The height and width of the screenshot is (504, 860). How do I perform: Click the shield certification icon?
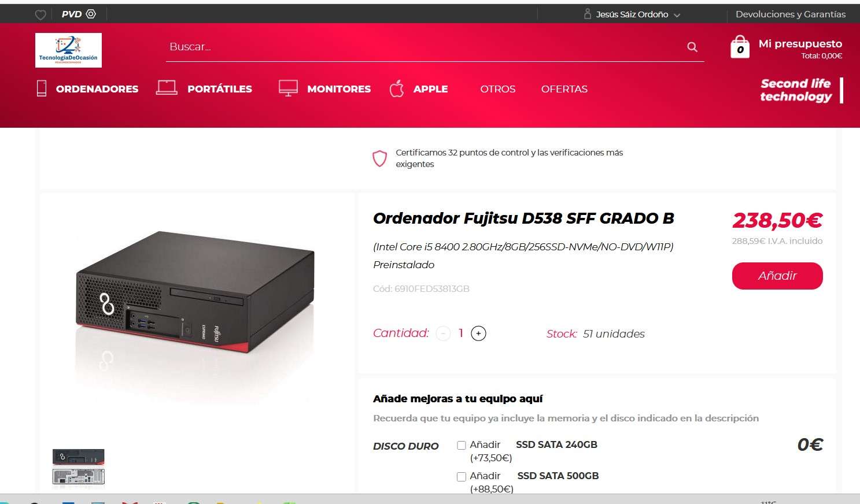379,158
